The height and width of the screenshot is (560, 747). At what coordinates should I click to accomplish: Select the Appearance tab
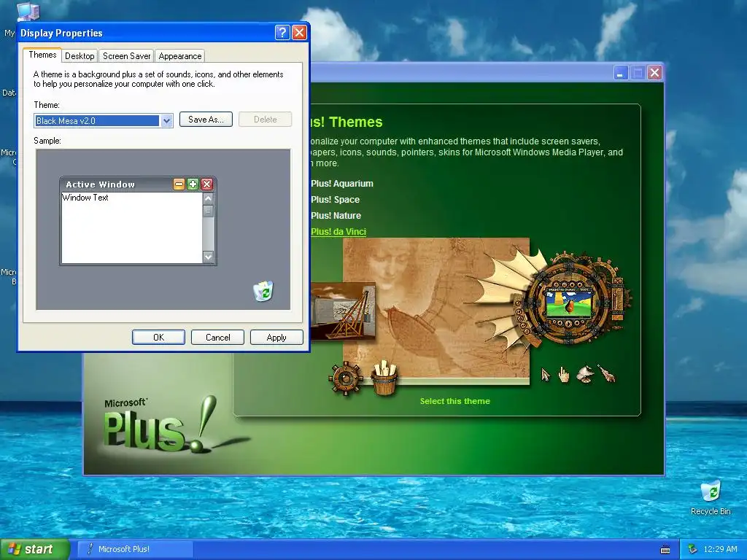pyautogui.click(x=179, y=56)
